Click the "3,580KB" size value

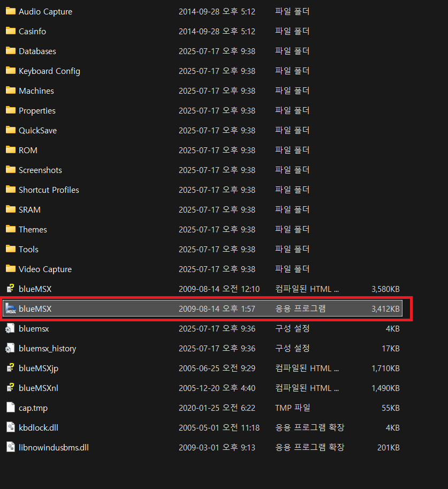coord(386,289)
